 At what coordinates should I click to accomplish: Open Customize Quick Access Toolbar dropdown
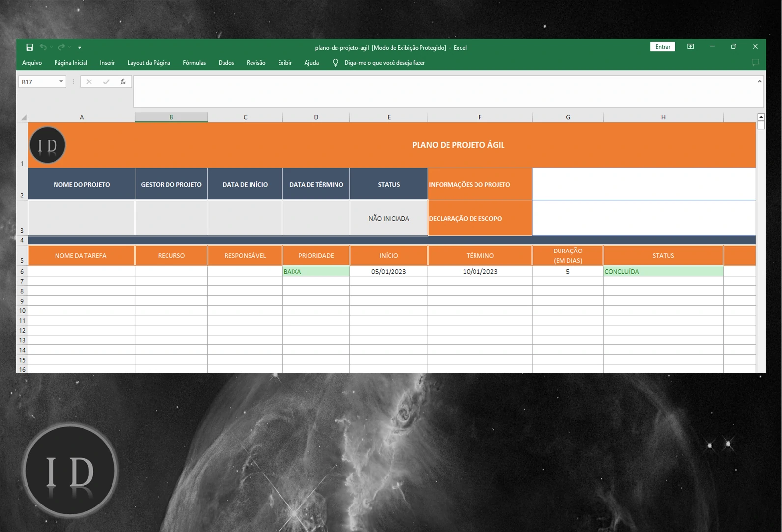(80, 48)
